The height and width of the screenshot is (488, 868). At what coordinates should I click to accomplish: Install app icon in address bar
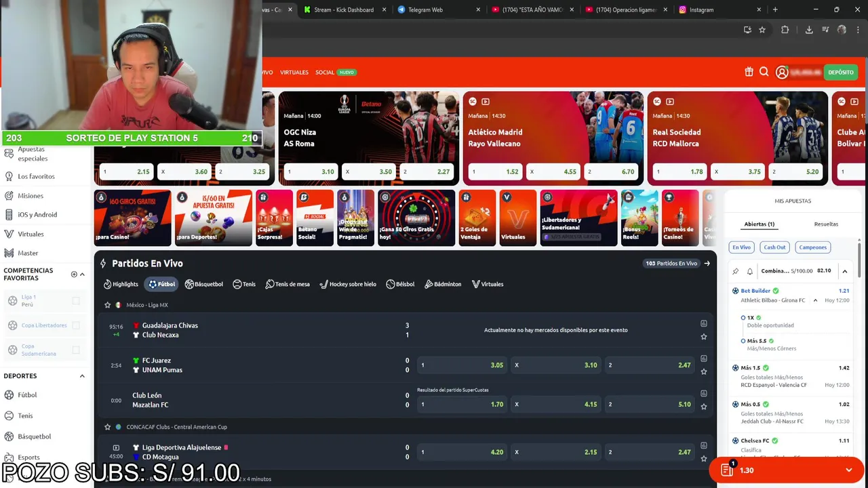pos(747,30)
